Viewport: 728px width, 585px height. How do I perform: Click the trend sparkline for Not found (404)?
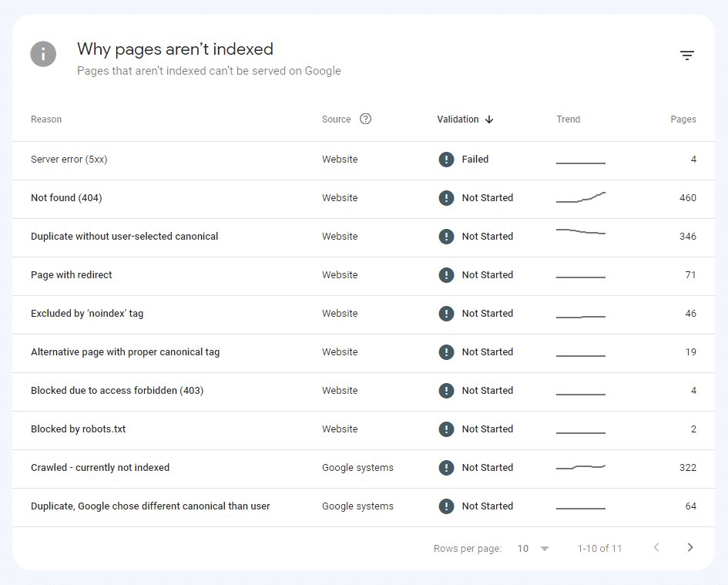click(580, 198)
